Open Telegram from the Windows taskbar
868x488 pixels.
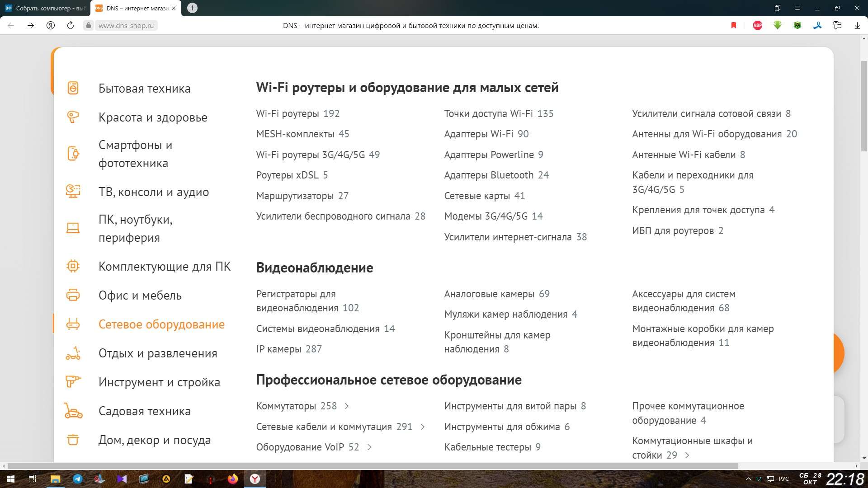click(x=78, y=479)
